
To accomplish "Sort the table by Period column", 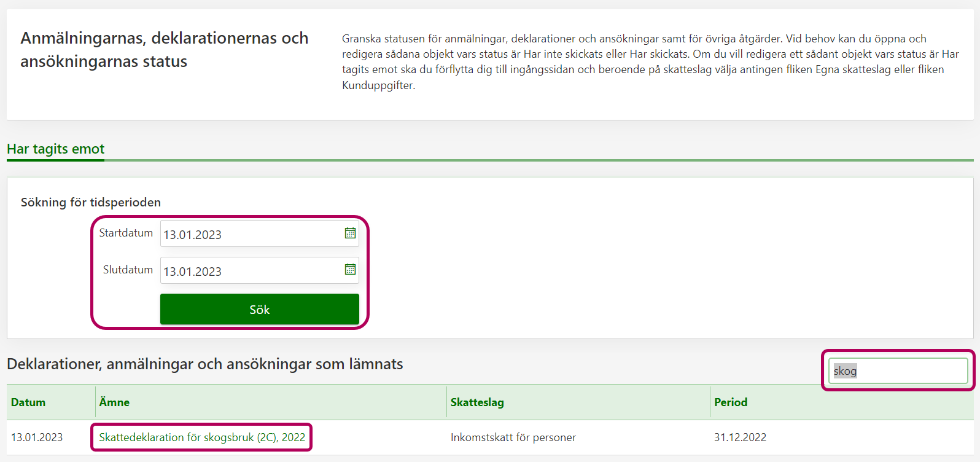I will click(x=731, y=402).
